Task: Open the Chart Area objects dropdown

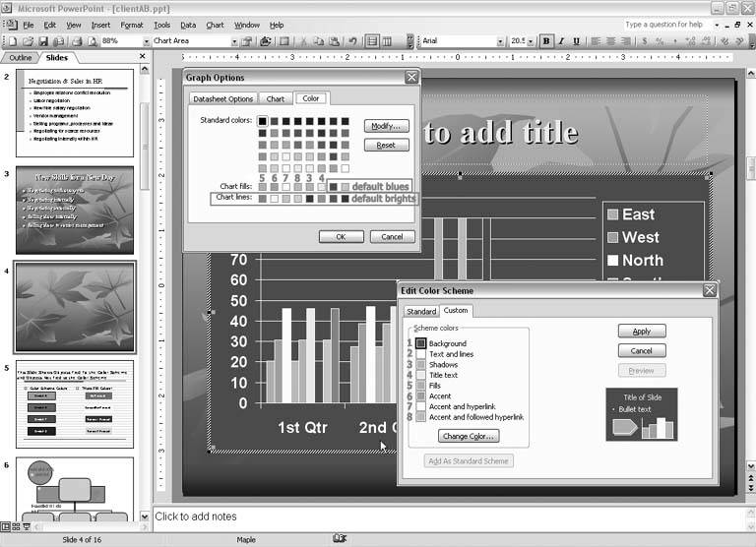Action: pyautogui.click(x=234, y=41)
